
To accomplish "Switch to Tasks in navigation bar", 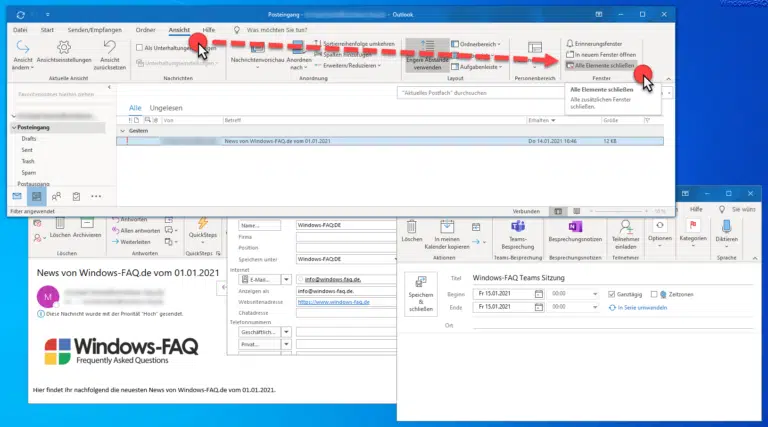I will tap(76, 196).
